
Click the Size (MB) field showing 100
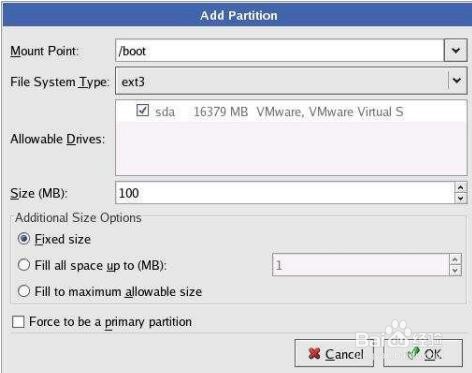tap(285, 193)
